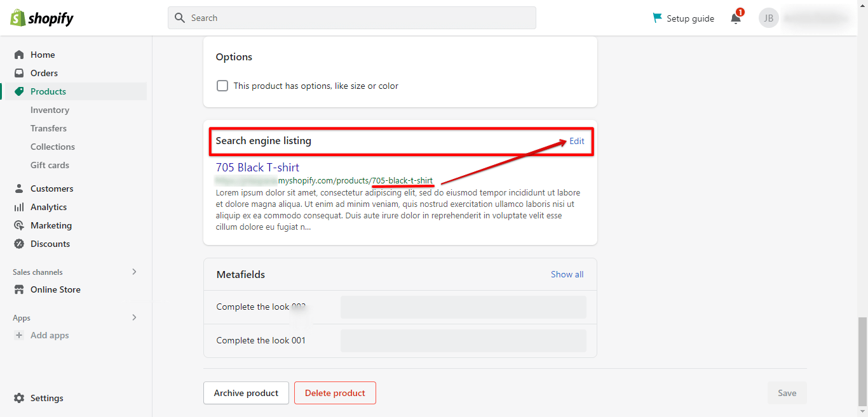Expand the Sales channels section
Screen dimensions: 868x417
click(133, 272)
